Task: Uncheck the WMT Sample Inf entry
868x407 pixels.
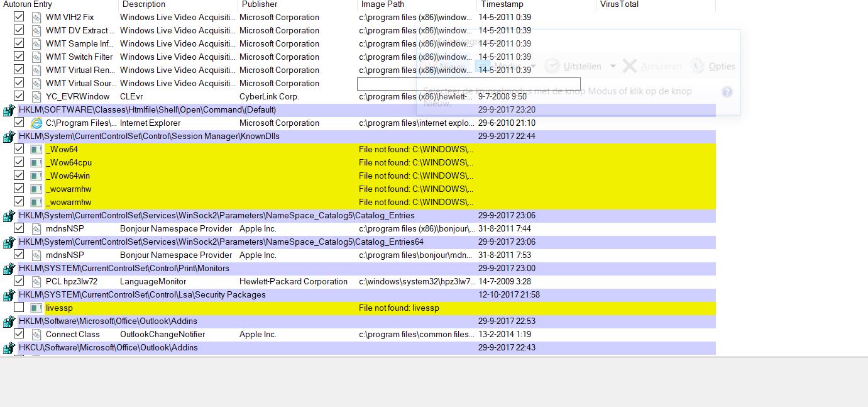Action: [19, 43]
